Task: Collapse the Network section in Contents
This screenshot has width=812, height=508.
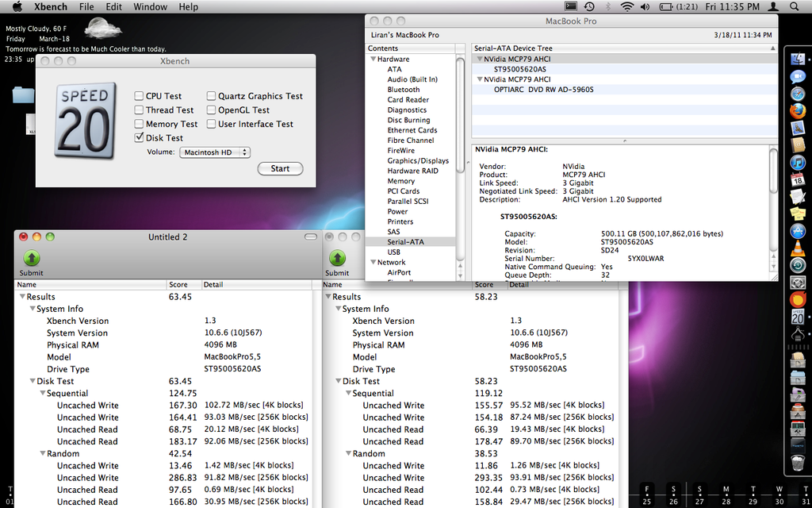Action: tap(373, 262)
